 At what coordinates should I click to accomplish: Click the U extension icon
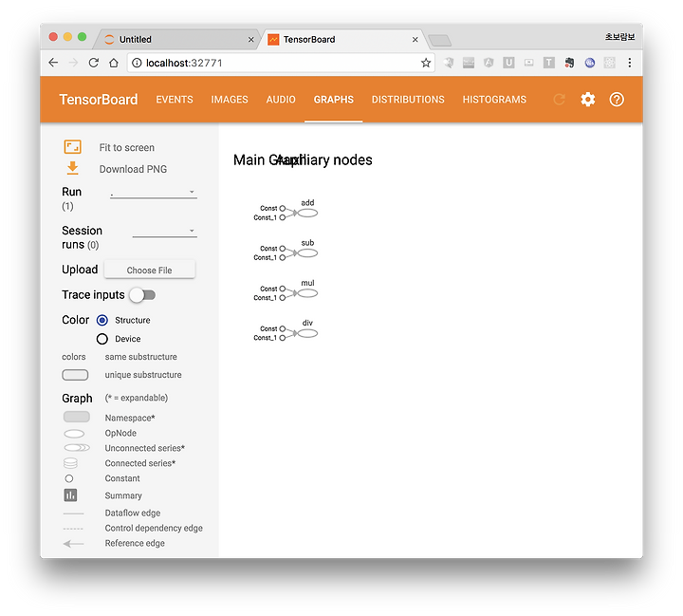[x=508, y=63]
